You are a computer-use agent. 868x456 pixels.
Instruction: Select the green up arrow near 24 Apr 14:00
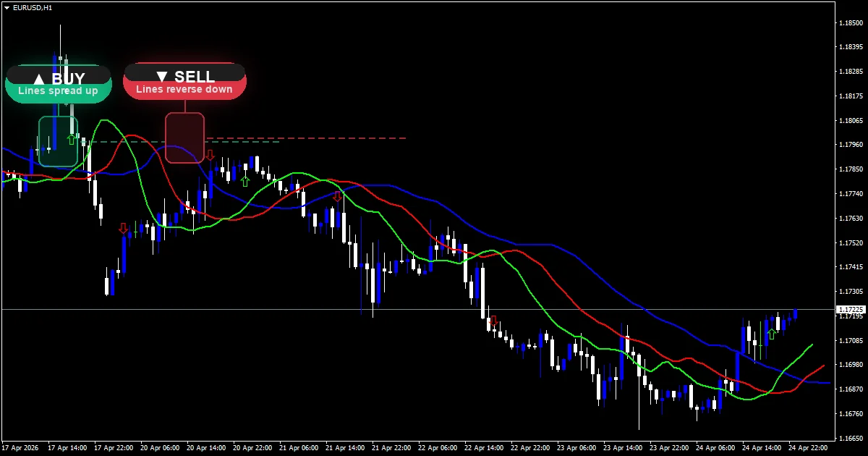pyautogui.click(x=771, y=333)
